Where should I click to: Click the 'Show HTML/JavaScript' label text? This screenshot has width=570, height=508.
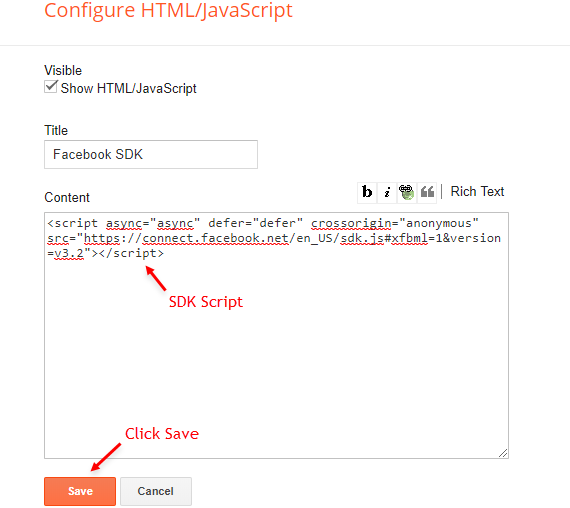[x=128, y=88]
